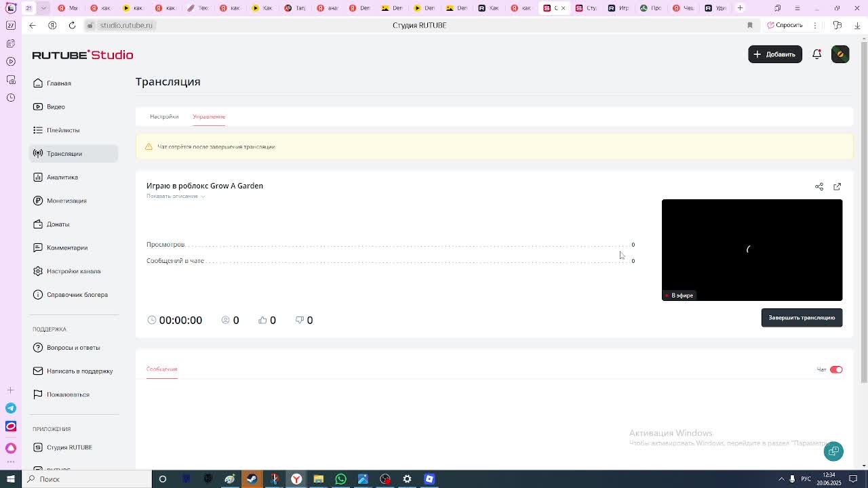Select Трансляции in the sidebar

pyautogui.click(x=73, y=153)
